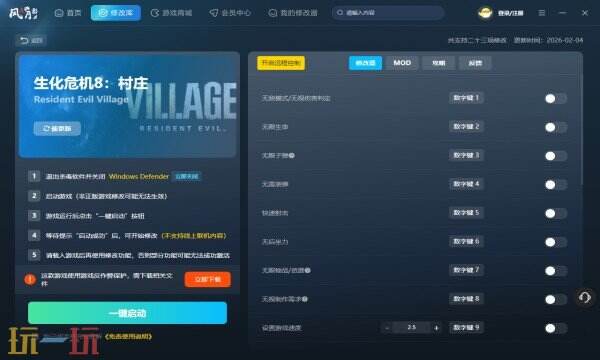Image resolution: width=600 pixels, height=360 pixels.
Task: Click info icon beside 数字键 3 cheat label
Action: click(292, 155)
